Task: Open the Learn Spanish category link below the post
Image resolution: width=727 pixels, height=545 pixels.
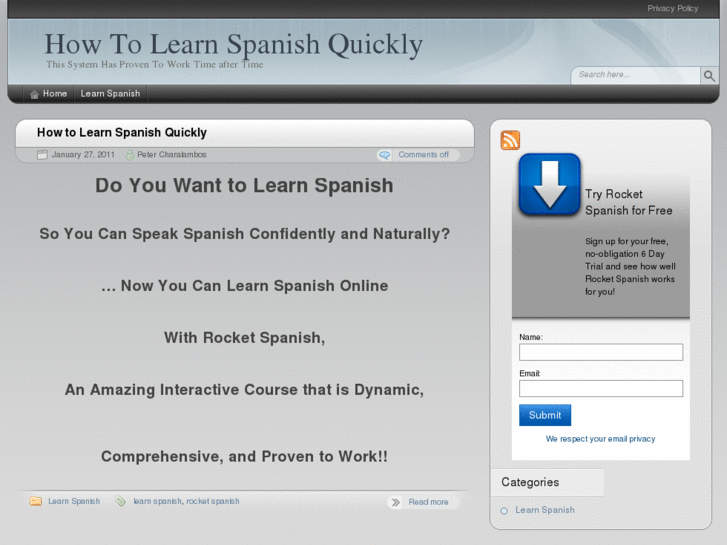Action: click(74, 501)
